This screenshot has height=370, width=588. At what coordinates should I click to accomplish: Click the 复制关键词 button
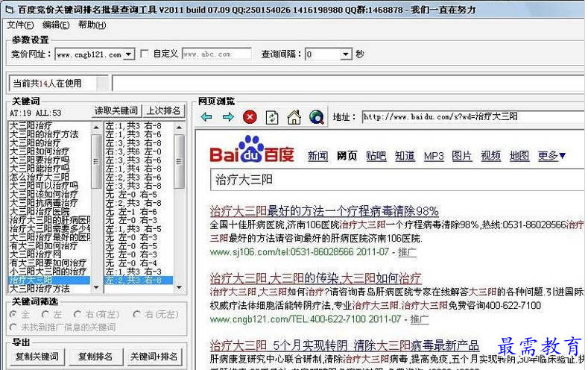(37, 357)
